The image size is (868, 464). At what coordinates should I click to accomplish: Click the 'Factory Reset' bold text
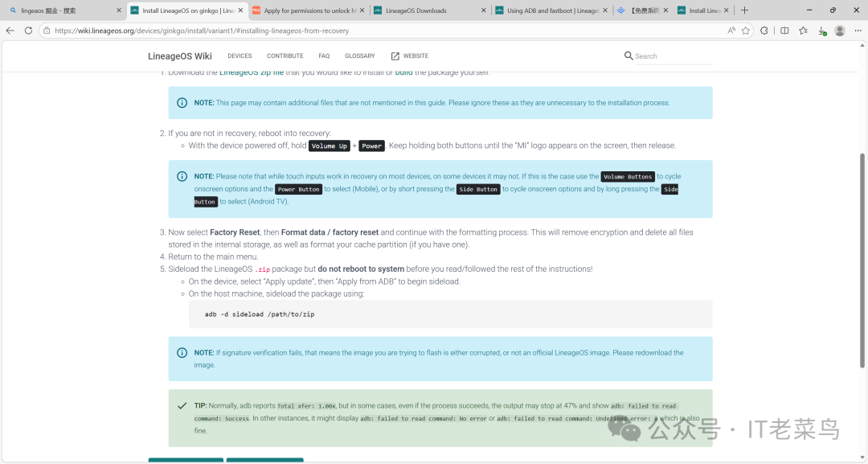(x=235, y=232)
